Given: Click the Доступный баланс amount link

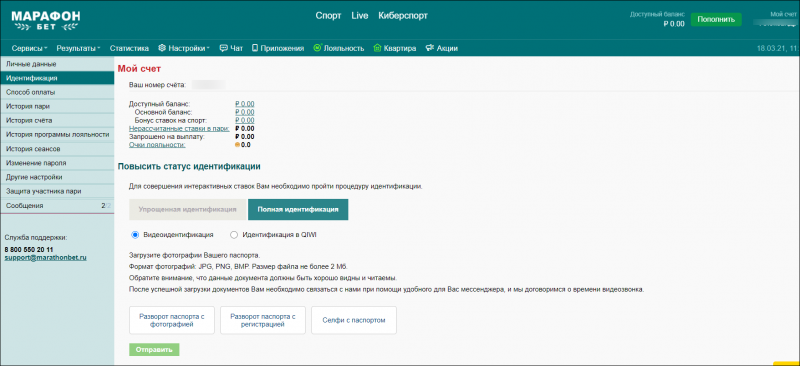Looking at the screenshot, I should [245, 104].
